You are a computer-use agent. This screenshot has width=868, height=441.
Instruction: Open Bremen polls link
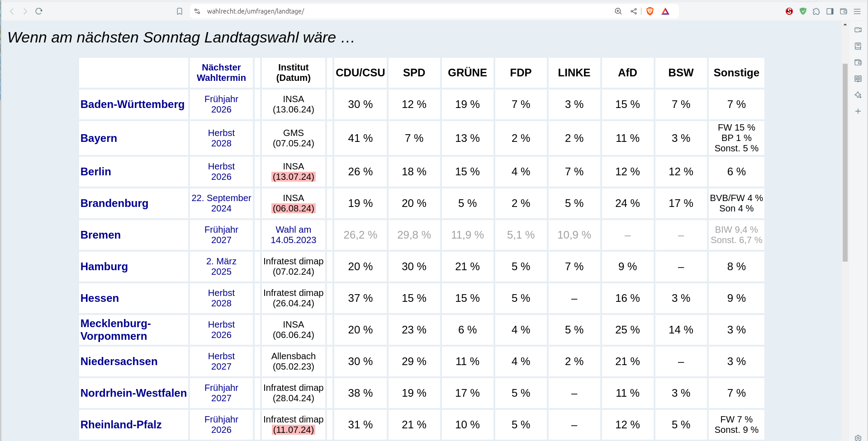[100, 235]
